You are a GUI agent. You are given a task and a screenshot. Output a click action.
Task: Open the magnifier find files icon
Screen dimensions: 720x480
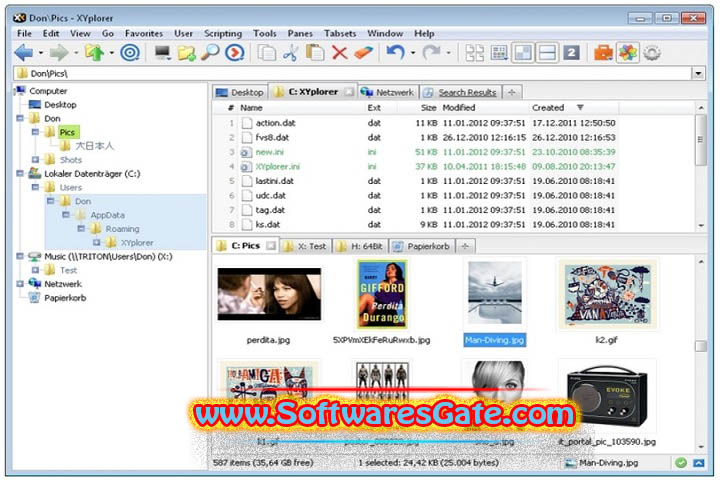pyautogui.click(x=210, y=52)
